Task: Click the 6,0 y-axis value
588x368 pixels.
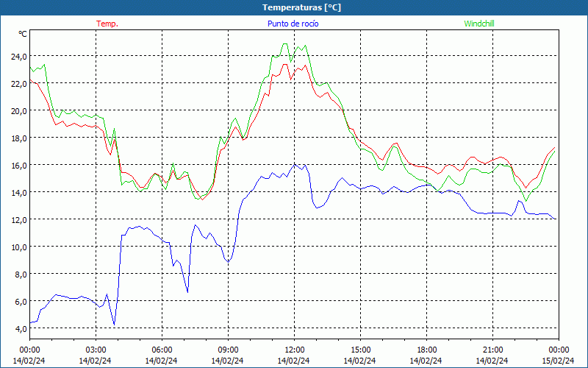Action: pos(21,302)
